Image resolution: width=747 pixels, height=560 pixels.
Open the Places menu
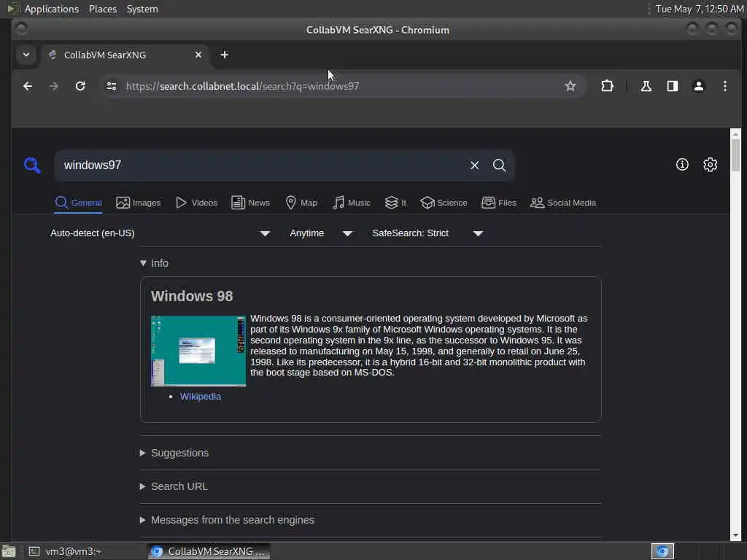[x=102, y=9]
